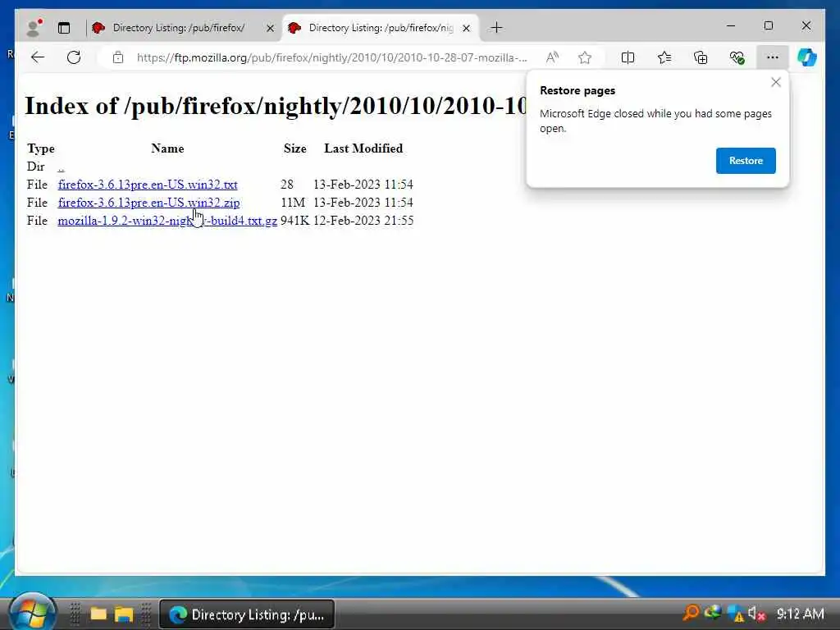
Task: Open firefox-3.6.13pre.en-US.win32.txt link
Action: [148, 185]
